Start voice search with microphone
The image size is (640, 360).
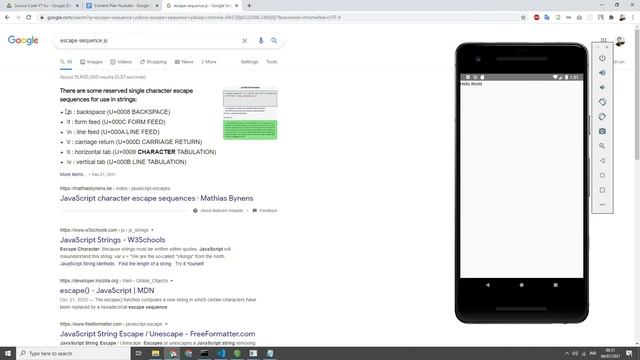coord(261,40)
